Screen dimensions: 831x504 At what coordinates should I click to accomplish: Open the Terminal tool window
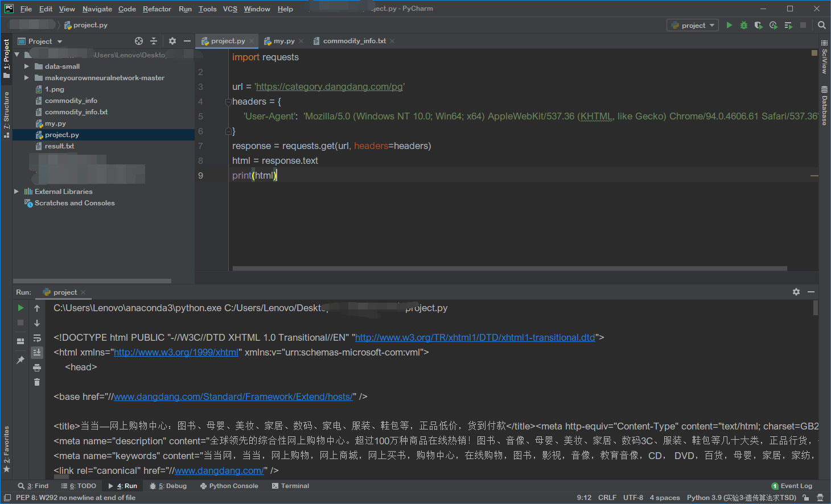[x=290, y=486]
